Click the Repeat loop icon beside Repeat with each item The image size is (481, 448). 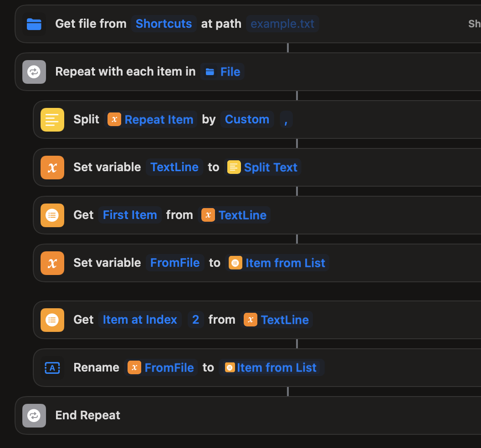34,72
